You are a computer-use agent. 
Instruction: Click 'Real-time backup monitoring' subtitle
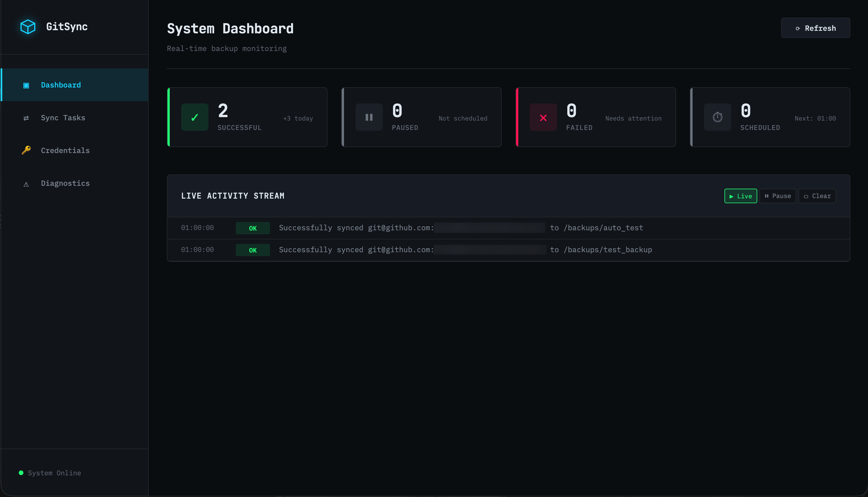tap(227, 48)
